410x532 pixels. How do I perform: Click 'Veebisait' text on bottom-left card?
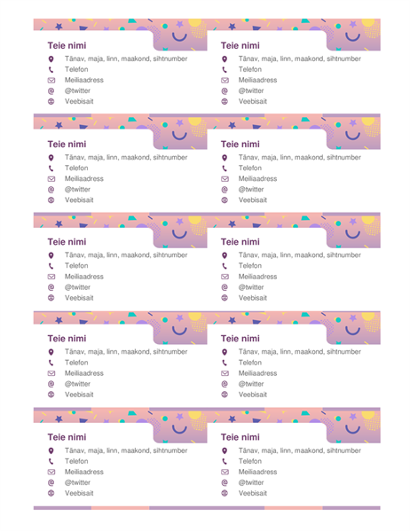click(79, 493)
